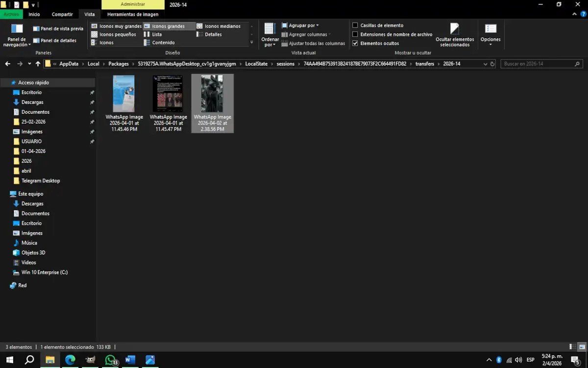Open WhatsApp from the taskbar
Screen dimensions: 588x368
pyautogui.click(x=110, y=360)
